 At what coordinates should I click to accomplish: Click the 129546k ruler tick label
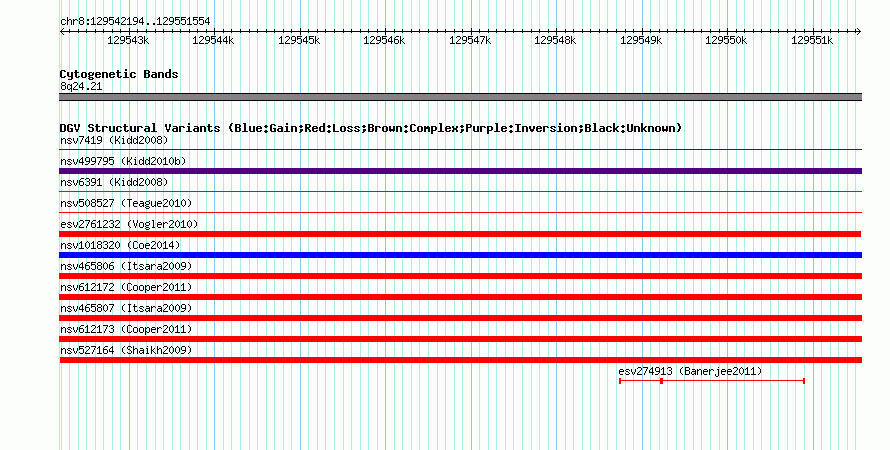384,41
